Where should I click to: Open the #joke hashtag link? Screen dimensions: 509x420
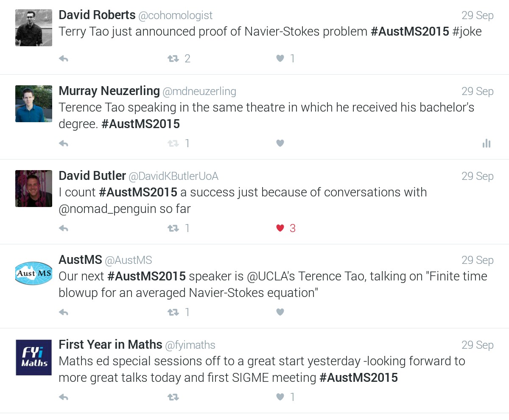click(467, 32)
